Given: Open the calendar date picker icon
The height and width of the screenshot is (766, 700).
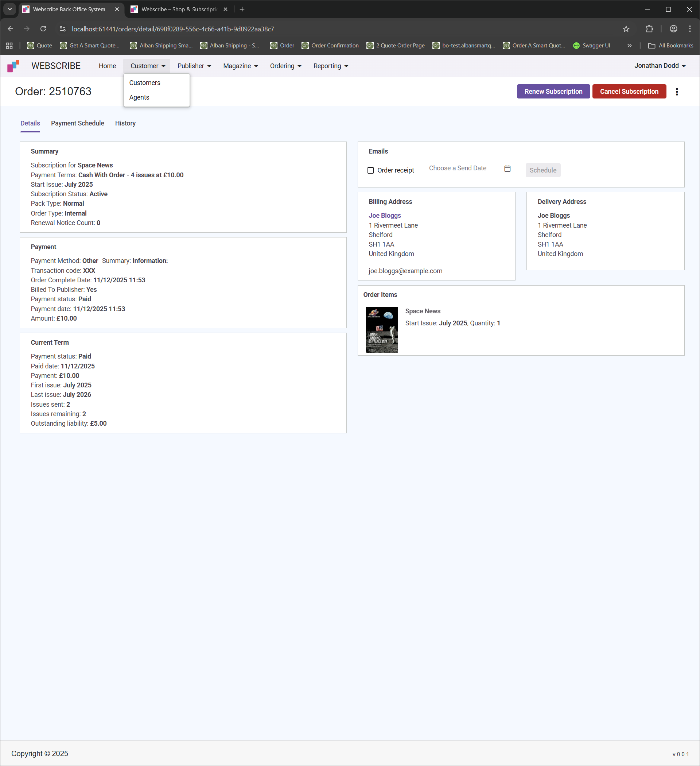Looking at the screenshot, I should click(x=507, y=168).
